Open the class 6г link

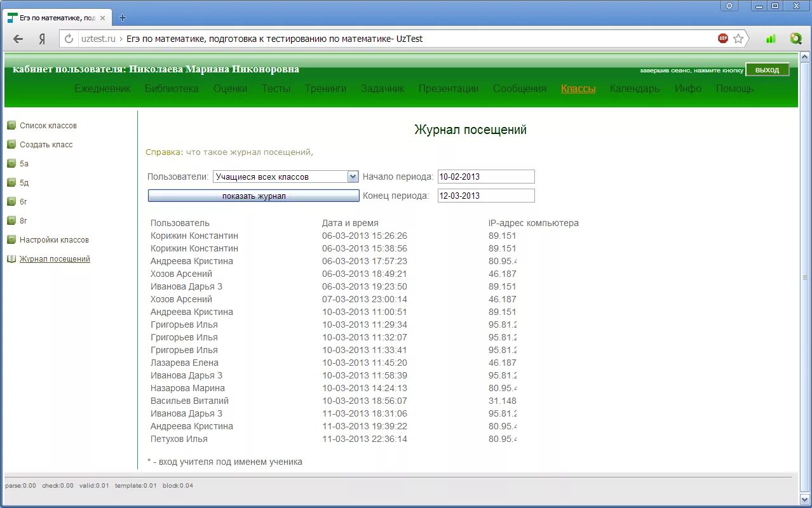click(x=24, y=202)
